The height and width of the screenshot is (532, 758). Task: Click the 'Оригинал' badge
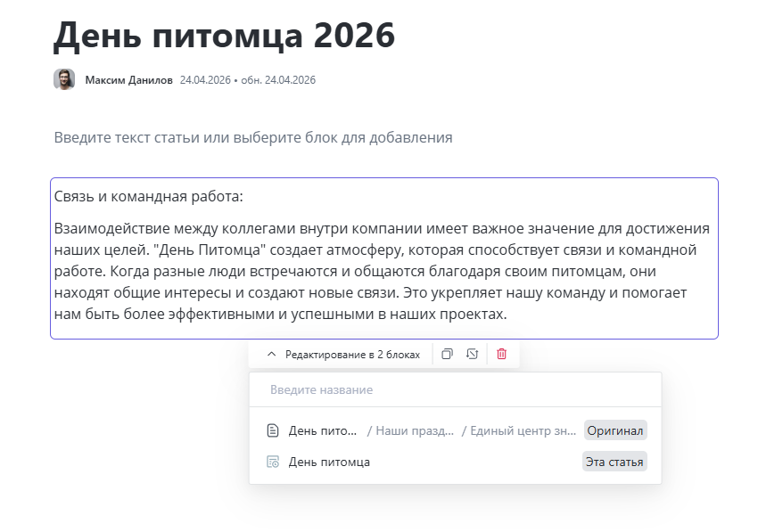(614, 430)
